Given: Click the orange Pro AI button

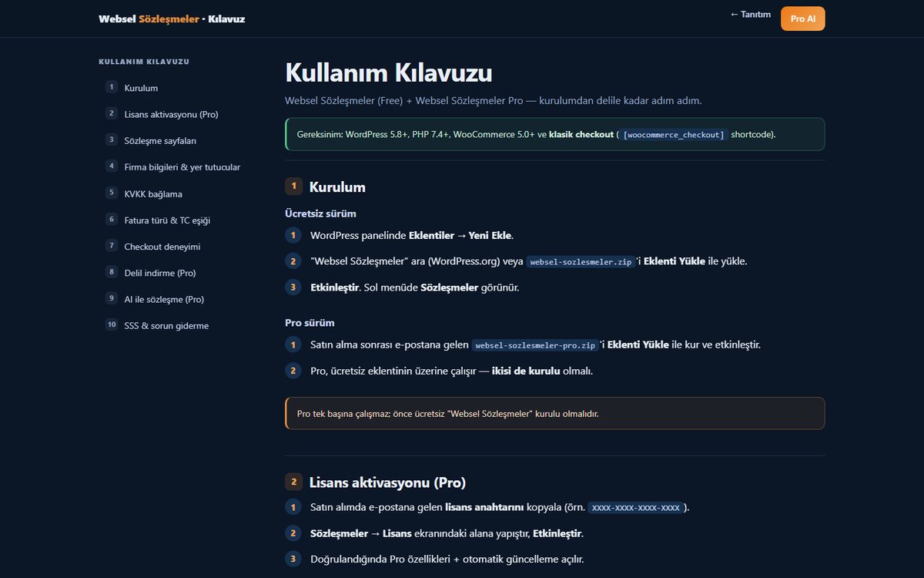Looking at the screenshot, I should tap(803, 18).
